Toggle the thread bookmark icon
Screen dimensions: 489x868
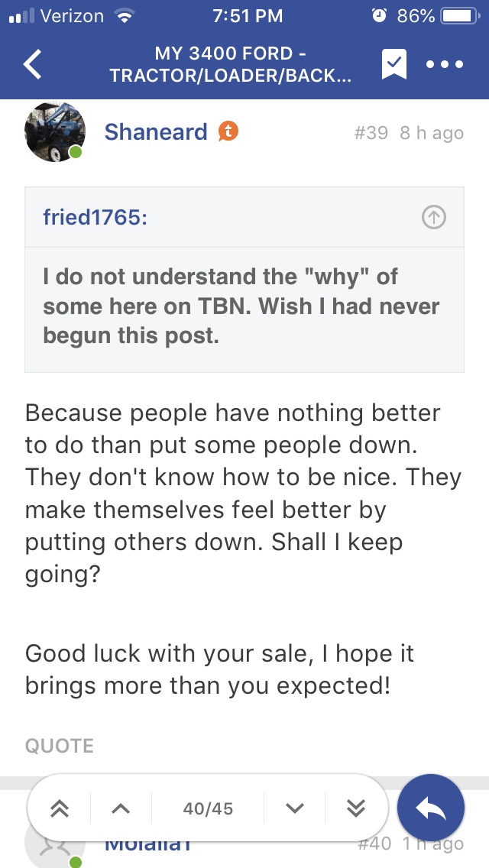point(394,65)
